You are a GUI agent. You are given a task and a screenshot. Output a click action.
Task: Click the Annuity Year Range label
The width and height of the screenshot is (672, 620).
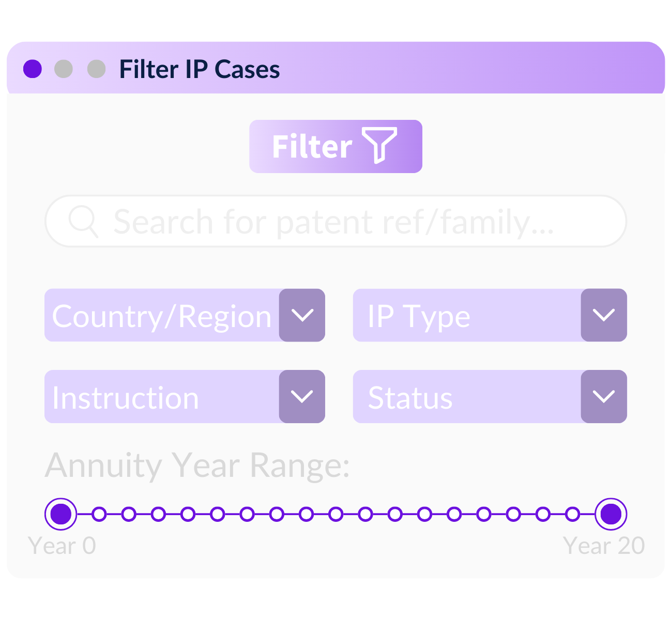[x=197, y=465]
